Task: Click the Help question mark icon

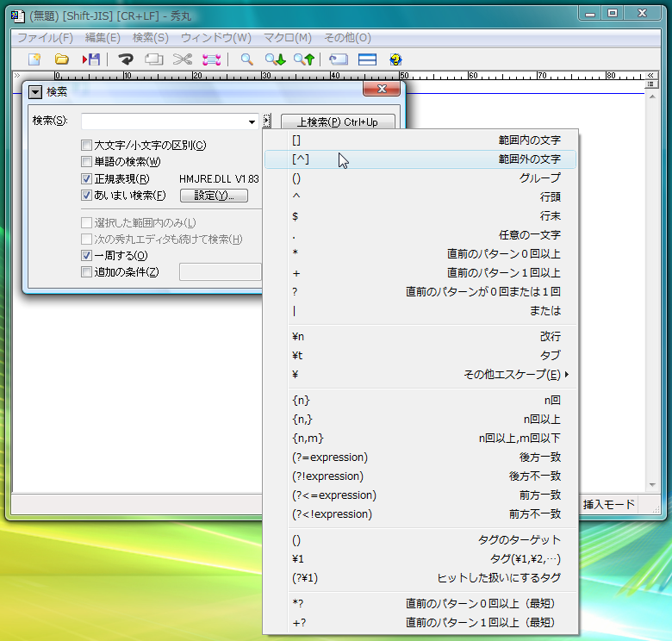Action: (395, 59)
